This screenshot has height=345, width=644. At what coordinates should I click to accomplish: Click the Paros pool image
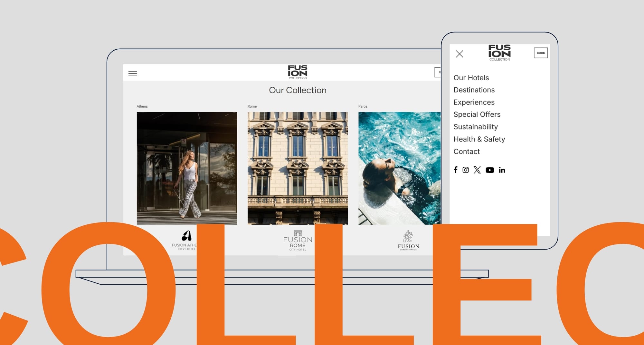399,168
